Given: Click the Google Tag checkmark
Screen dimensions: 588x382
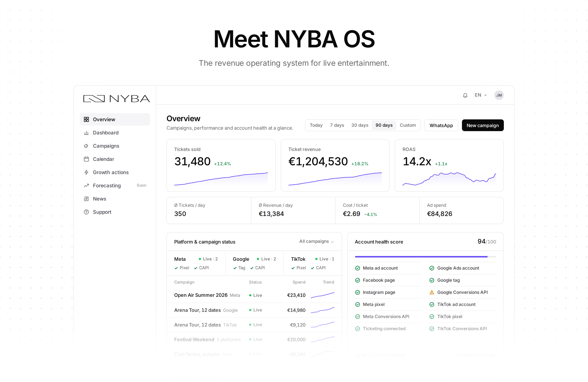Looking at the screenshot, I should [235, 268].
